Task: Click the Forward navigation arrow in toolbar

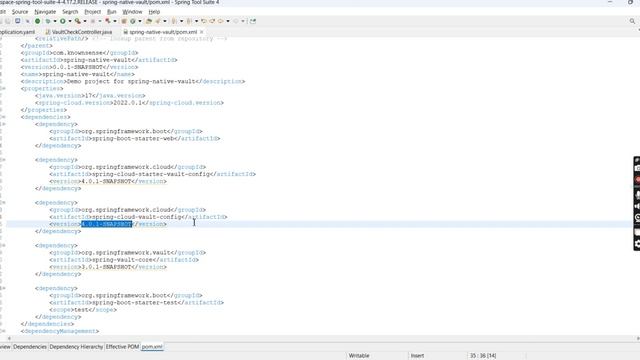Action: tap(236, 21)
